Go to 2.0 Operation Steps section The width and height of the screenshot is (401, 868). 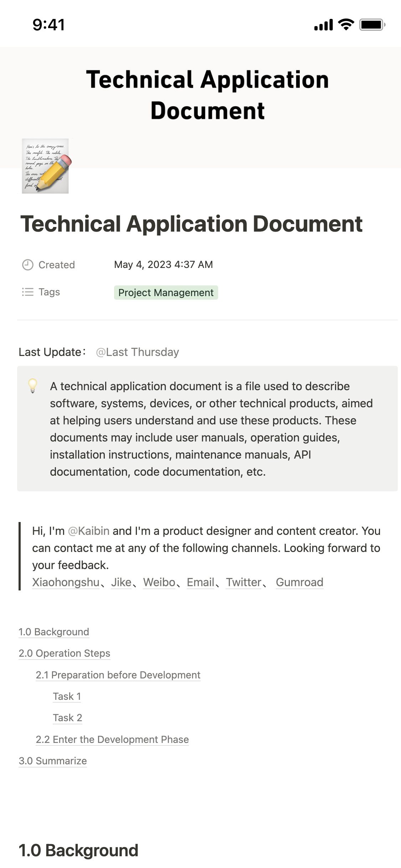[65, 653]
